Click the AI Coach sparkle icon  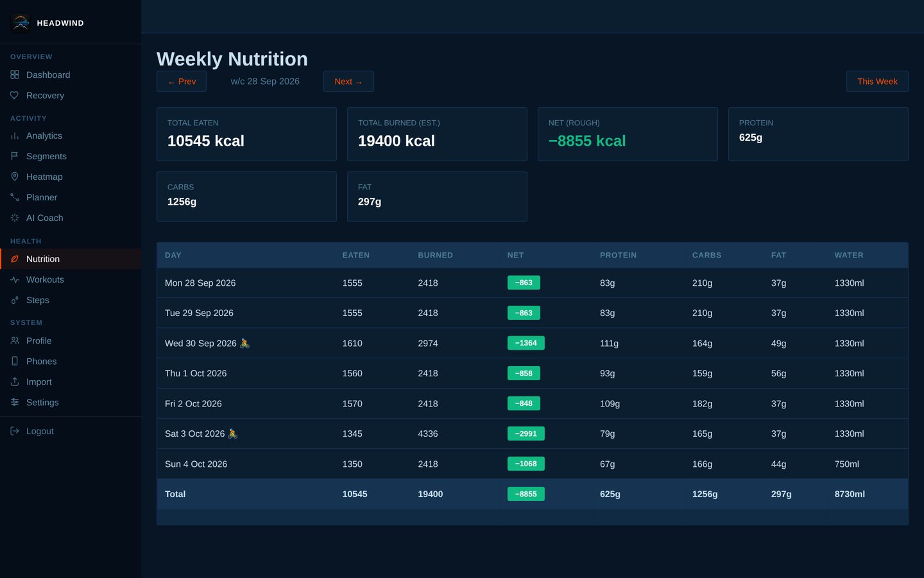point(15,218)
